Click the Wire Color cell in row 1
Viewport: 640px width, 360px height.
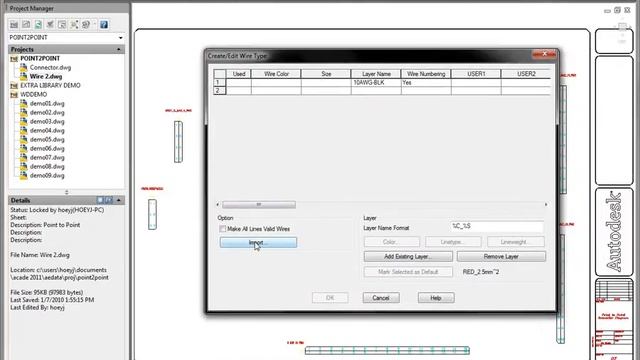[276, 82]
